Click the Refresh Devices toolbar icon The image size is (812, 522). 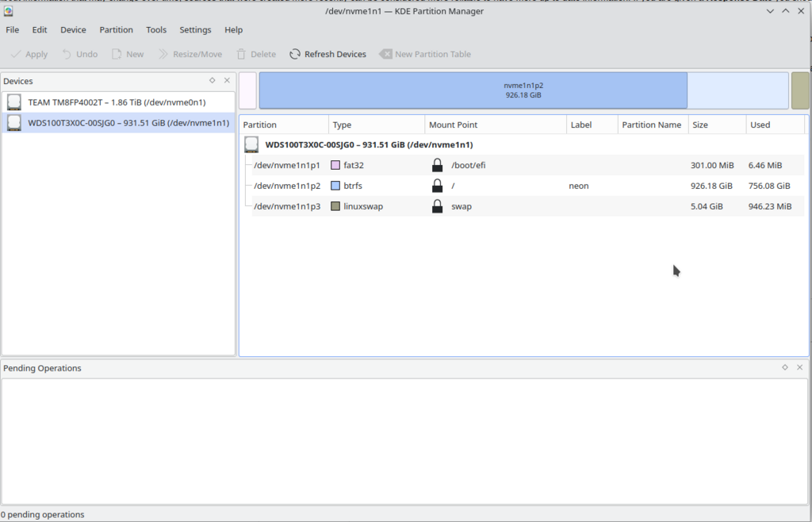click(x=295, y=54)
